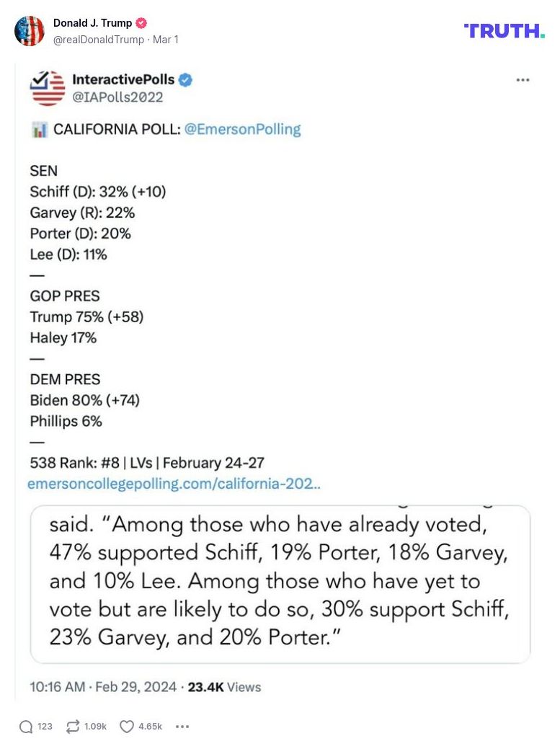Click the InteractivePolls flag avatar
This screenshot has height=749, width=560.
pyautogui.click(x=48, y=88)
